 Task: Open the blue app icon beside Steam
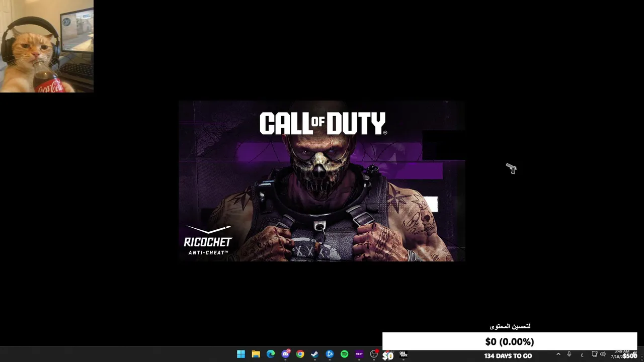tap(330, 354)
